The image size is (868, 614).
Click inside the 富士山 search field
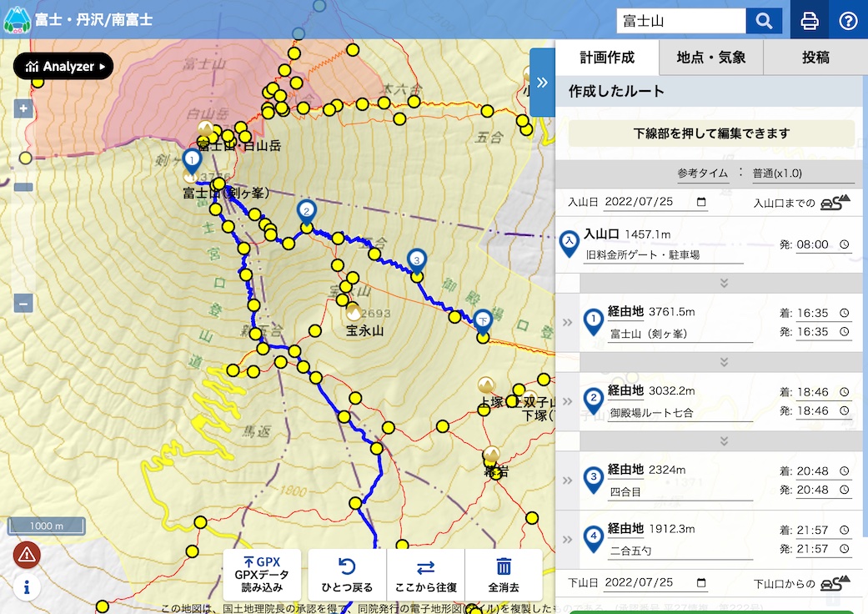681,21
